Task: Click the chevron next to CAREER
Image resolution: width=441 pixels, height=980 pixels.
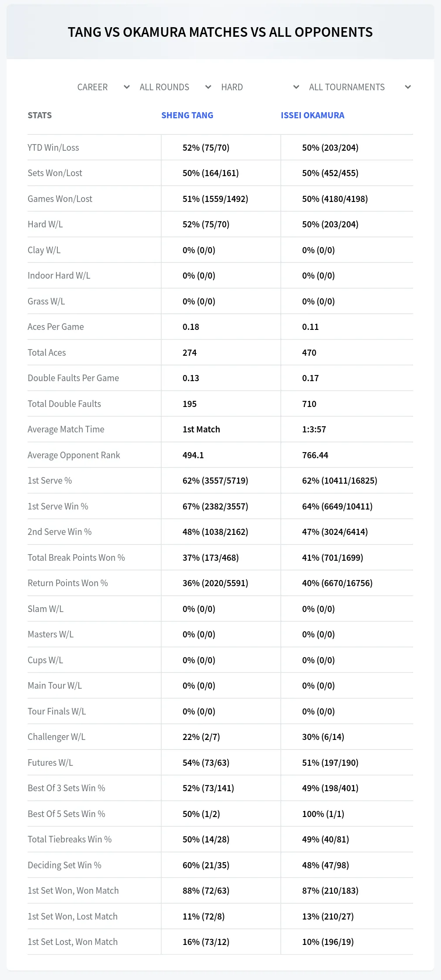Action: coord(127,87)
